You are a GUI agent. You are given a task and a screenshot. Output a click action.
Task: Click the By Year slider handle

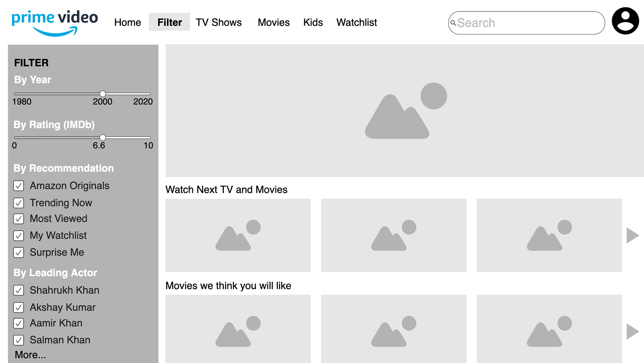tap(103, 94)
